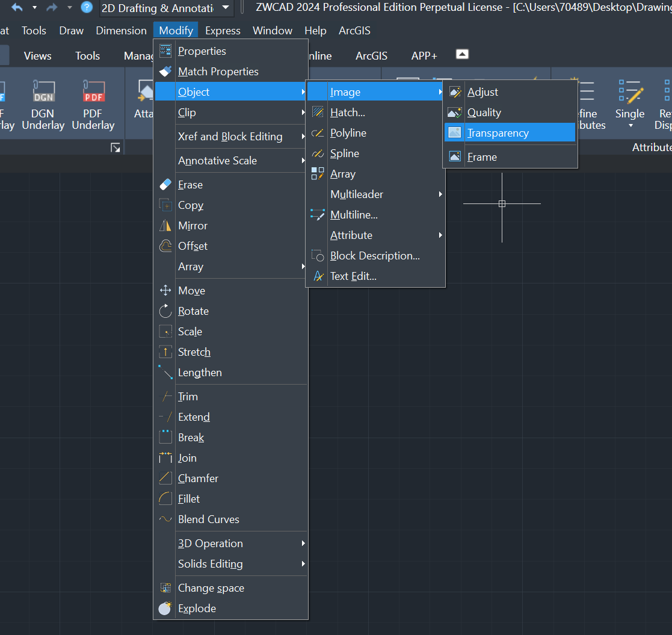The height and width of the screenshot is (635, 672).
Task: Click the Spline edit icon
Action: 318,153
